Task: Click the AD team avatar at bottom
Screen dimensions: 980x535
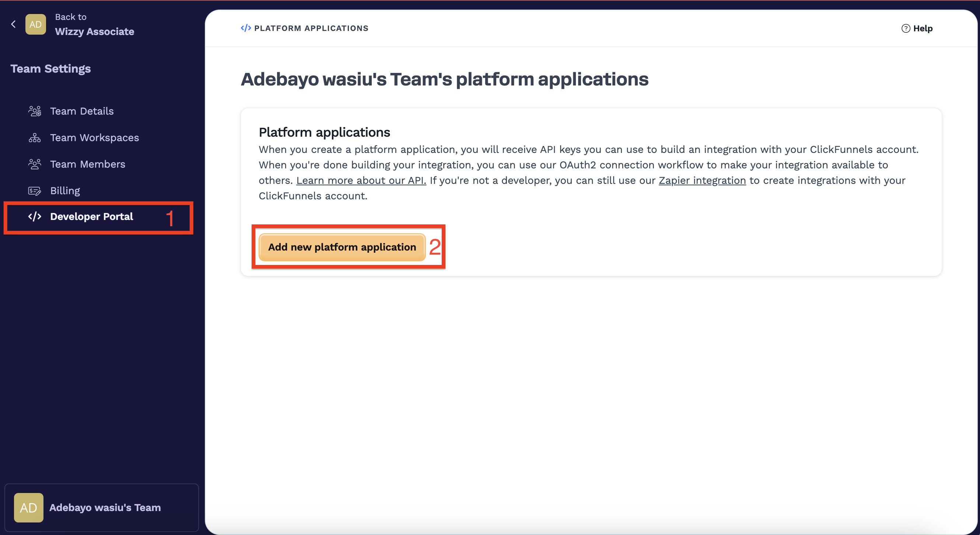Action: pyautogui.click(x=28, y=508)
